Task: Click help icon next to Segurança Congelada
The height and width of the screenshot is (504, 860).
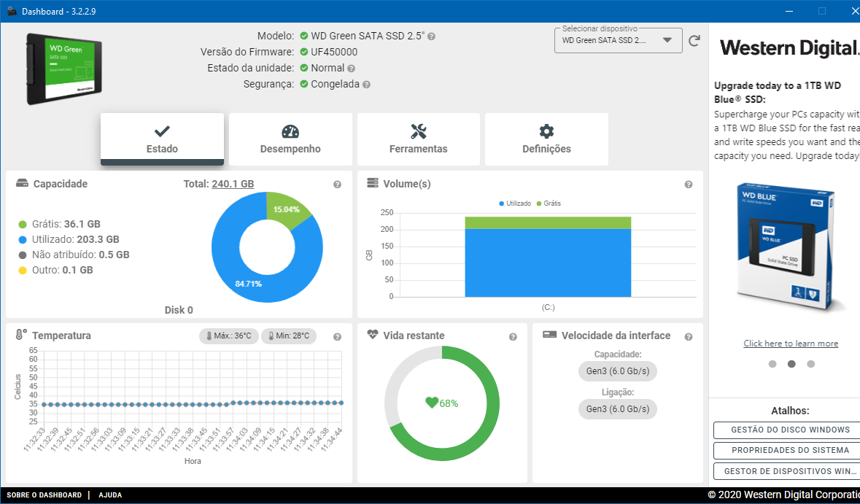Action: [x=366, y=85]
